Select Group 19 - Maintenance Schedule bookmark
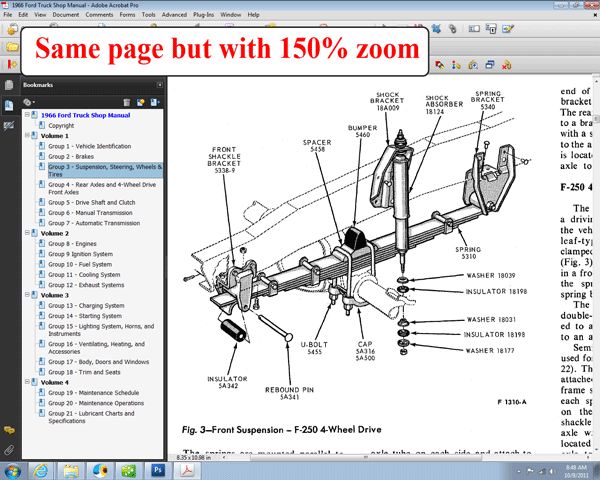Image resolution: width=600 pixels, height=480 pixels. point(93,393)
